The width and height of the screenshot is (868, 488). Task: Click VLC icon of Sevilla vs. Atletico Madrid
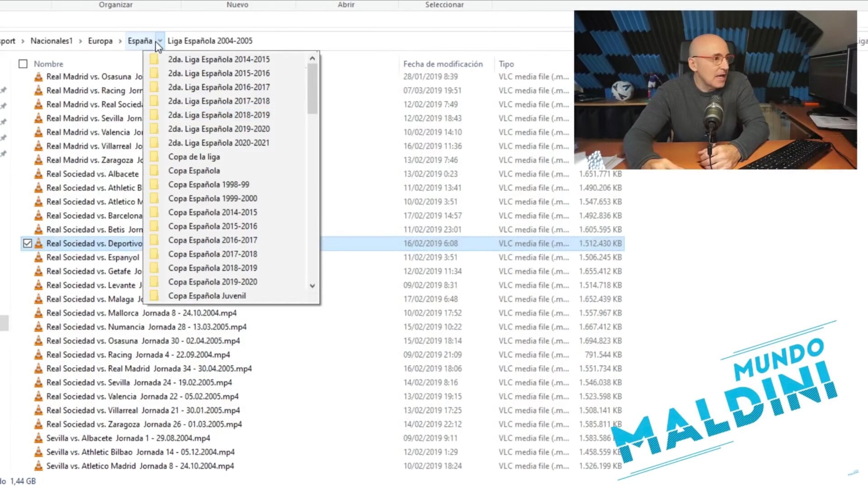(x=39, y=466)
